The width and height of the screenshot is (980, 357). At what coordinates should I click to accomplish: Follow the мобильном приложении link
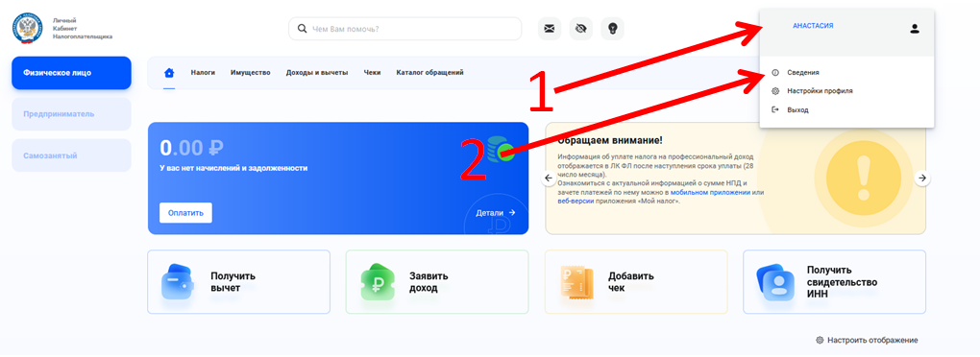[x=710, y=193]
